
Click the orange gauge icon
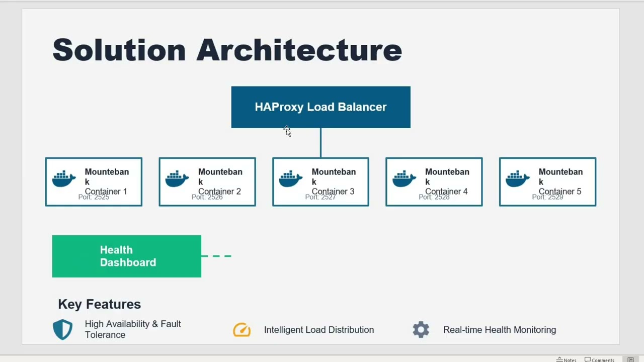pos(242,330)
